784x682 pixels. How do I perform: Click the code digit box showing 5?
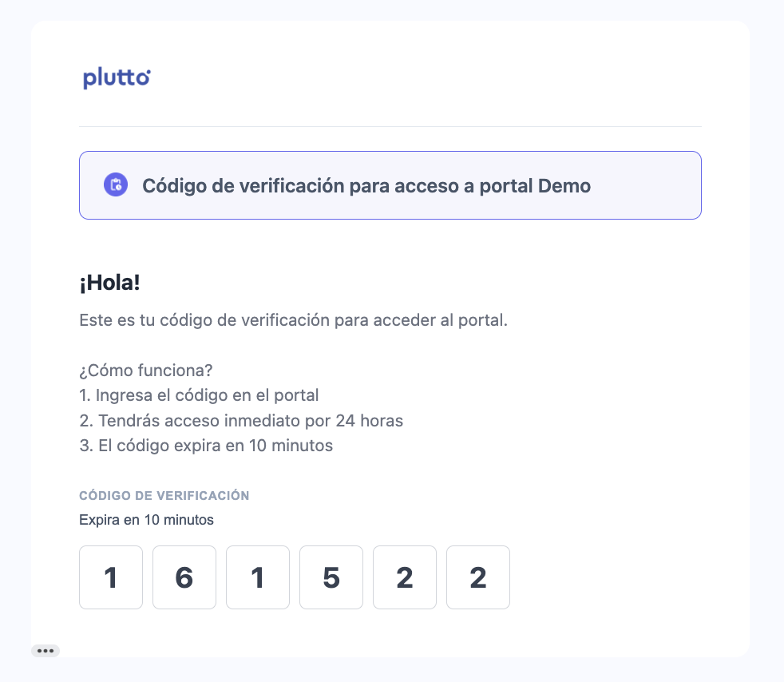coord(331,577)
